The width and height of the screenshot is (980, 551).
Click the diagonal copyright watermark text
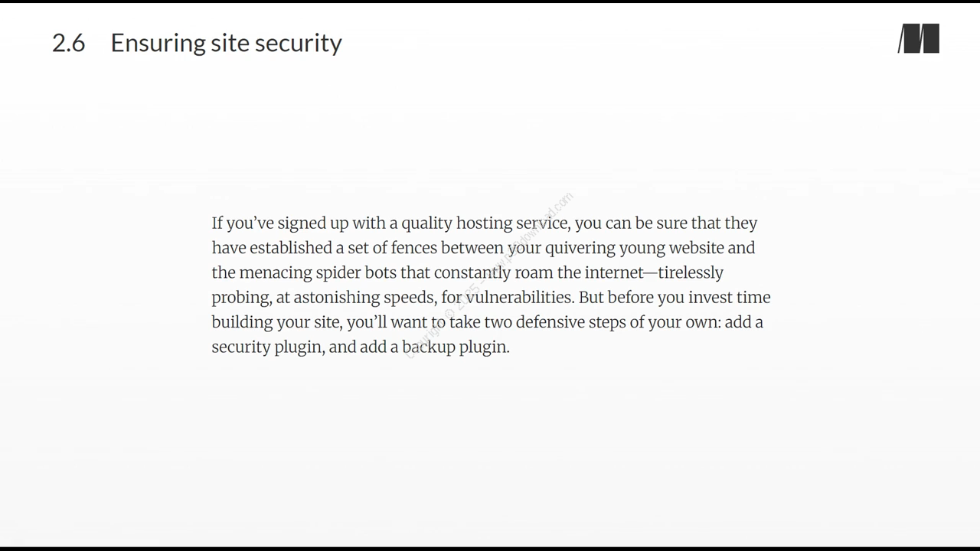(489, 275)
